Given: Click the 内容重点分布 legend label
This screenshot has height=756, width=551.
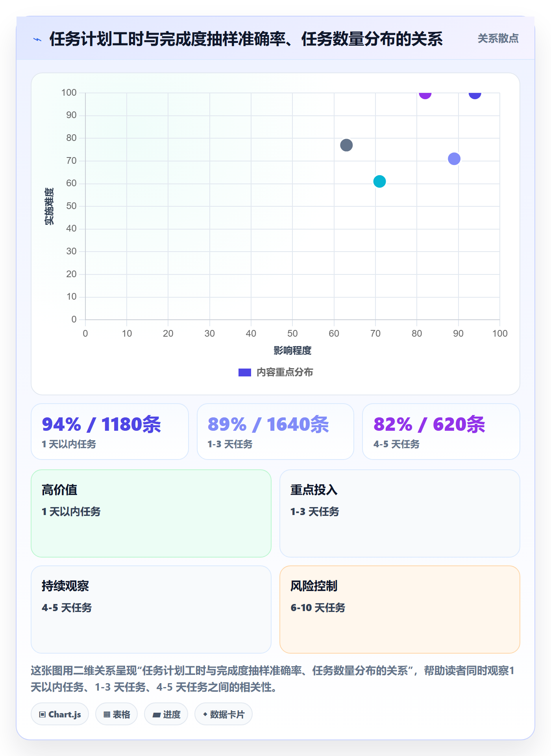Looking at the screenshot, I should click(x=285, y=372).
